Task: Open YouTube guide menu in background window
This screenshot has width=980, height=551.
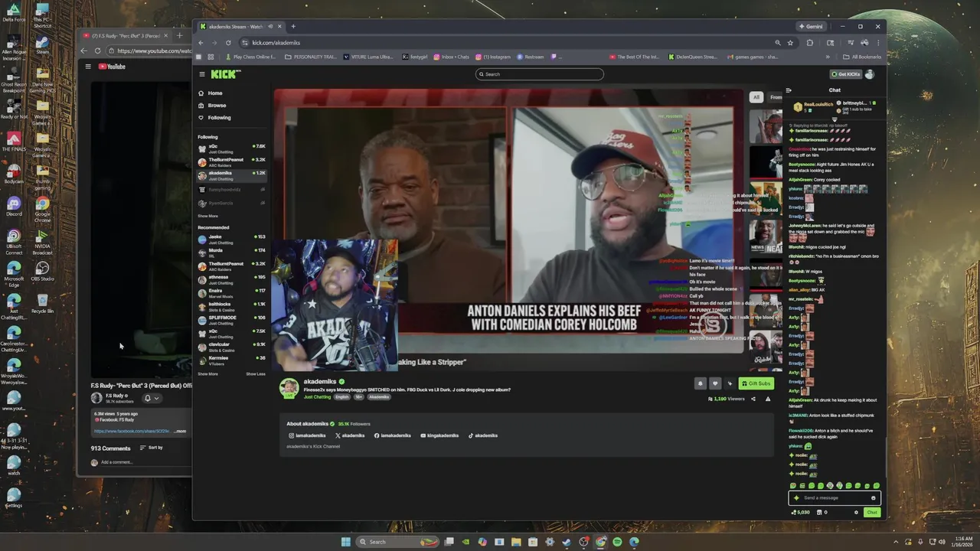Action: pyautogui.click(x=88, y=67)
